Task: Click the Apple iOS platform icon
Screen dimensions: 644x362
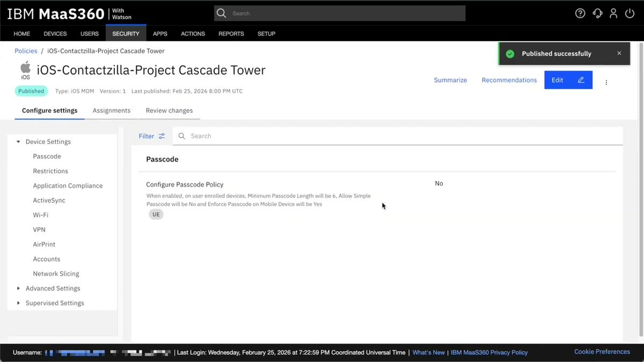Action: [25, 70]
